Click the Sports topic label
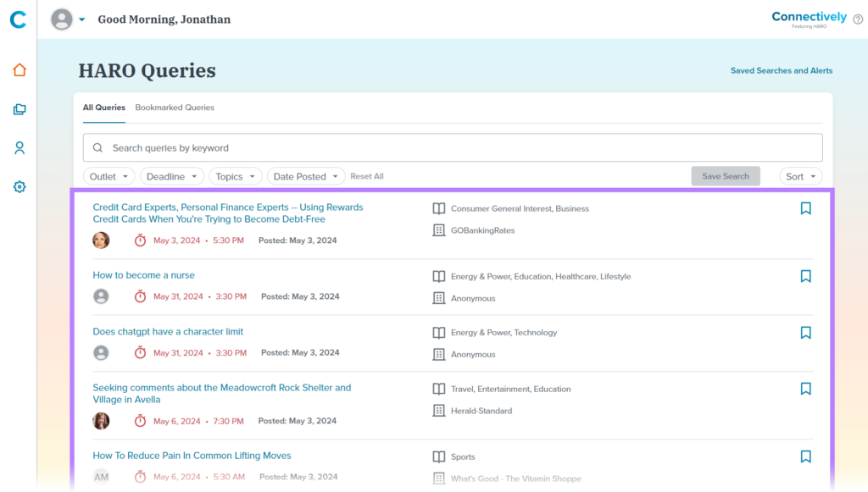The width and height of the screenshot is (868, 492). pyautogui.click(x=463, y=456)
